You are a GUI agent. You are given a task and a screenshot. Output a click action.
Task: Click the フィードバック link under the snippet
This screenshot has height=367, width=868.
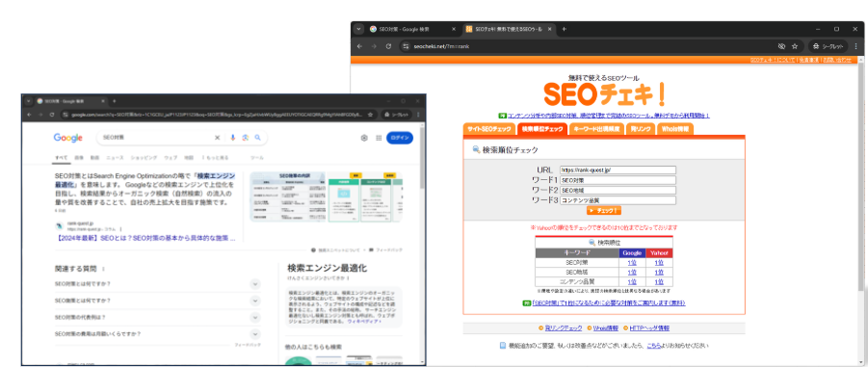(x=385, y=250)
